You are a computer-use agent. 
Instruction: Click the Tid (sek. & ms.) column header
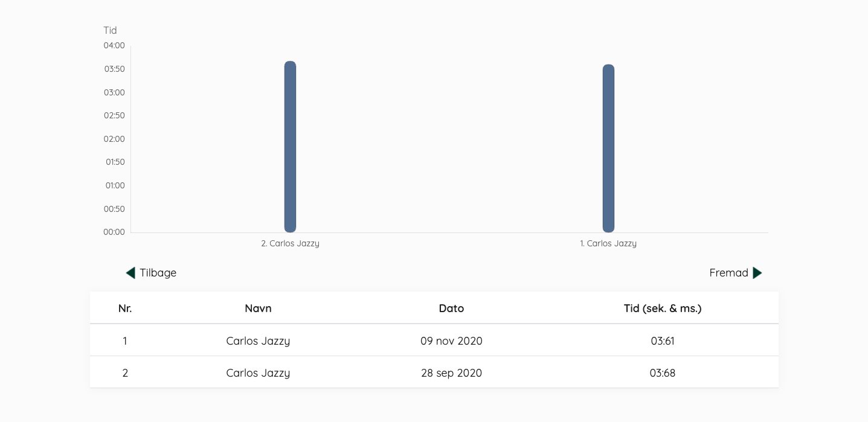(x=663, y=309)
